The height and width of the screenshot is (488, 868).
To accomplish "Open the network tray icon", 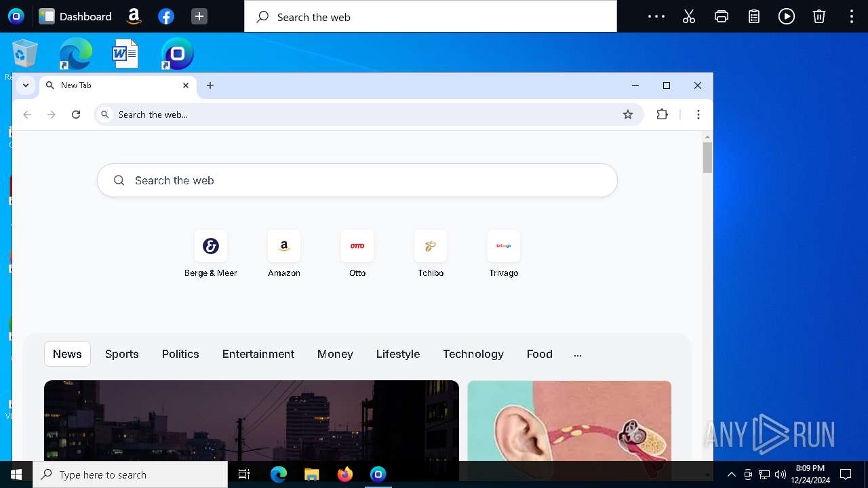I will (x=764, y=474).
